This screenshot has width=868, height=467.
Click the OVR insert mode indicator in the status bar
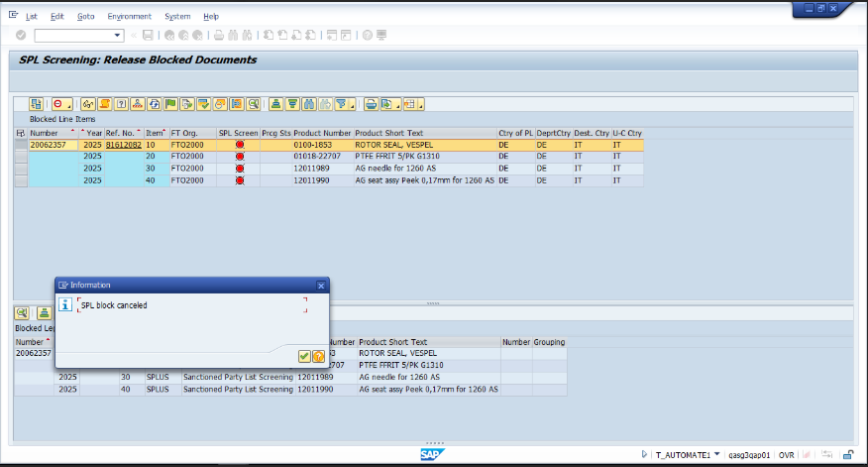coord(786,455)
